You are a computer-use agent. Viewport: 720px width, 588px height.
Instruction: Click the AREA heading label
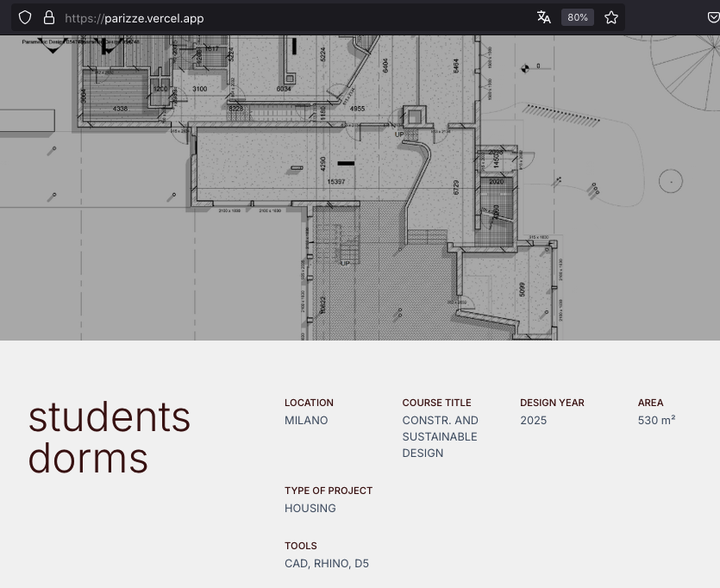point(650,403)
